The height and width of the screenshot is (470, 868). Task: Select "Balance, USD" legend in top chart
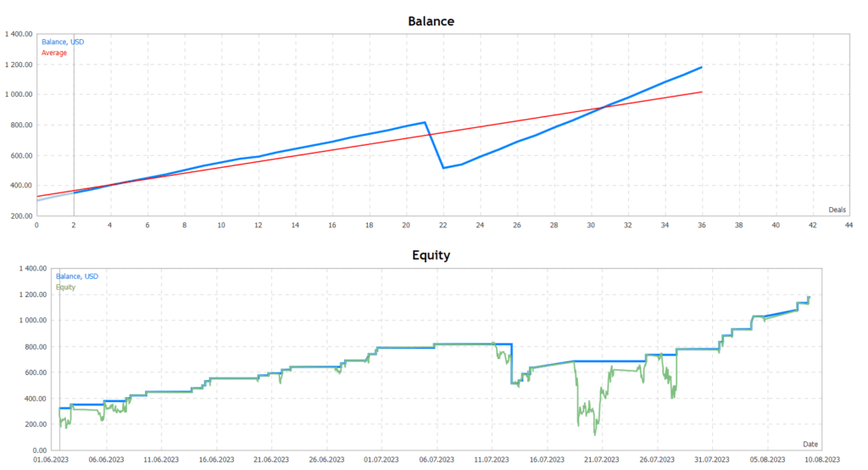pos(63,42)
